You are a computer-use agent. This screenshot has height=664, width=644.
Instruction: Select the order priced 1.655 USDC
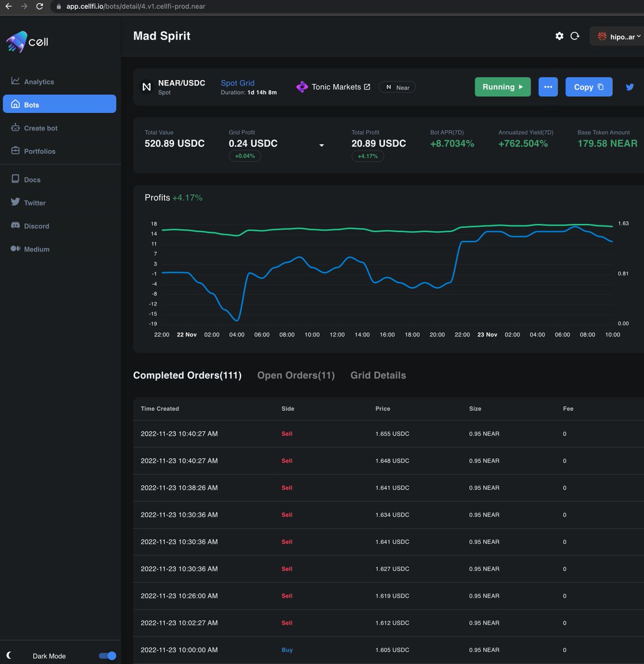(x=388, y=434)
